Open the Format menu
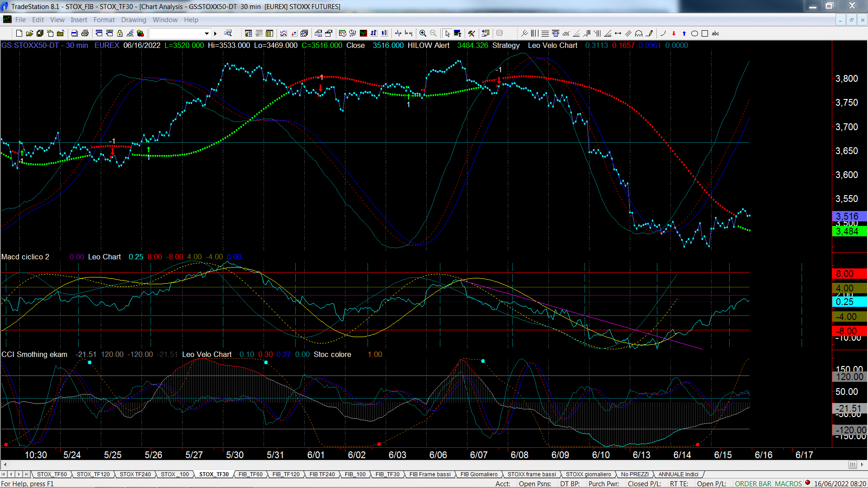The image size is (868, 488). click(104, 20)
